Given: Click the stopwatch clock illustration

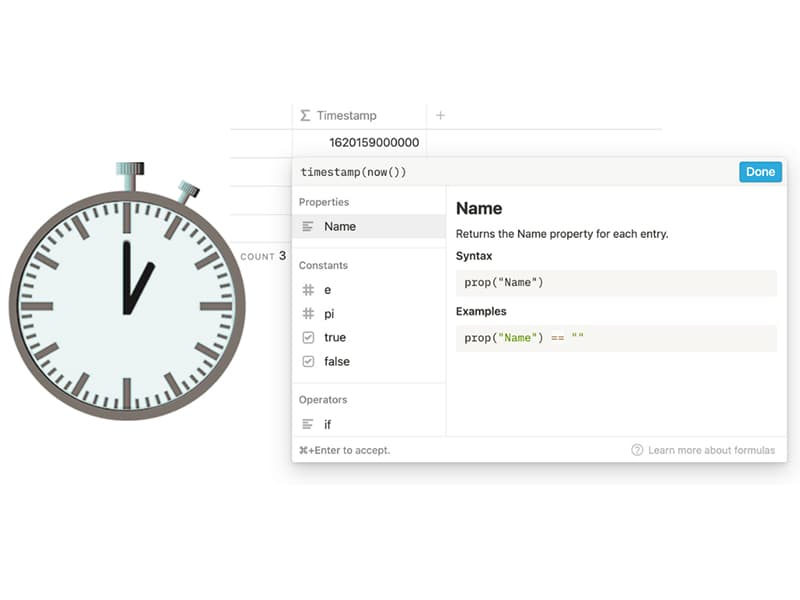Looking at the screenshot, I should pyautogui.click(x=127, y=292).
